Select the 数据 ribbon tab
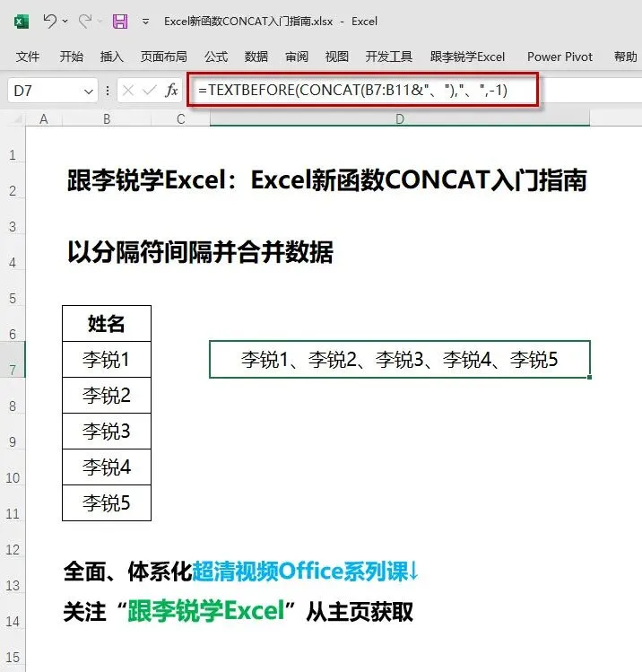642x672 pixels. [256, 57]
